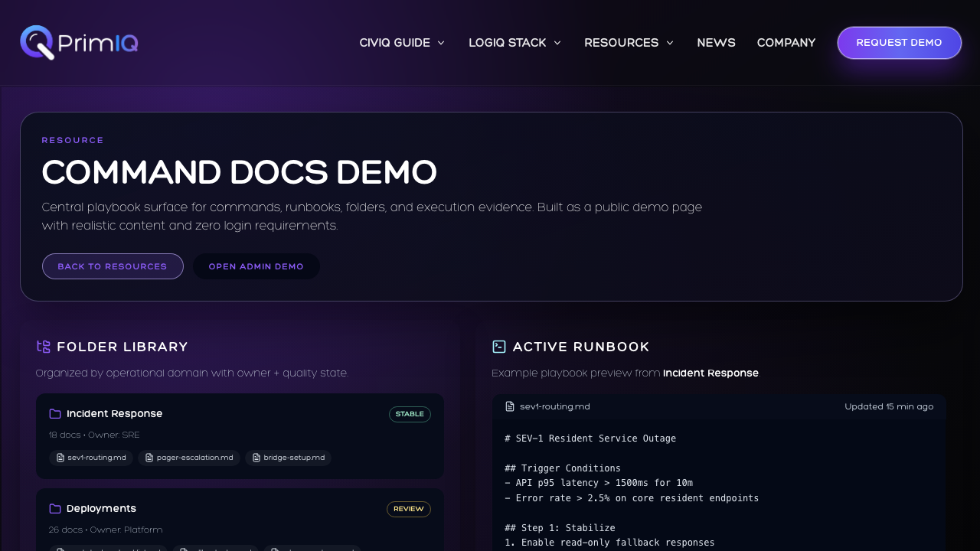This screenshot has width=980, height=551.
Task: Open the Incident Response folder icon
Action: 54,413
